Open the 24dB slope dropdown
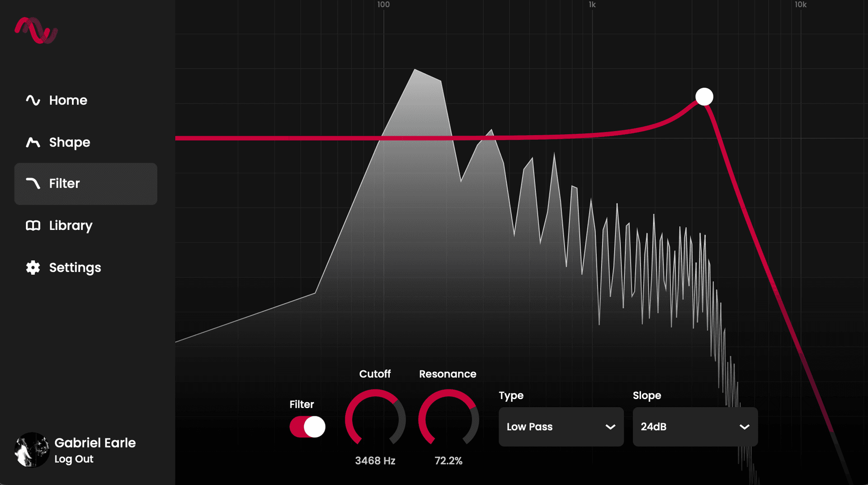The width and height of the screenshot is (868, 485). pyautogui.click(x=695, y=427)
